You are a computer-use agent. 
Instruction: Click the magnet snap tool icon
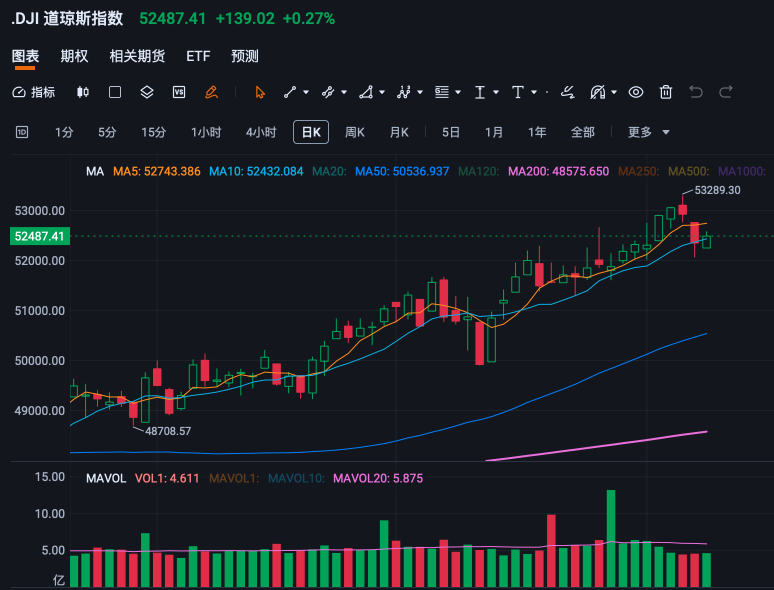coord(598,92)
